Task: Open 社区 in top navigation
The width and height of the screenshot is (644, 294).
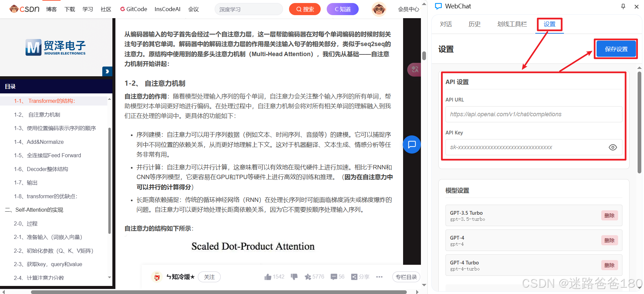Action: pyautogui.click(x=106, y=9)
